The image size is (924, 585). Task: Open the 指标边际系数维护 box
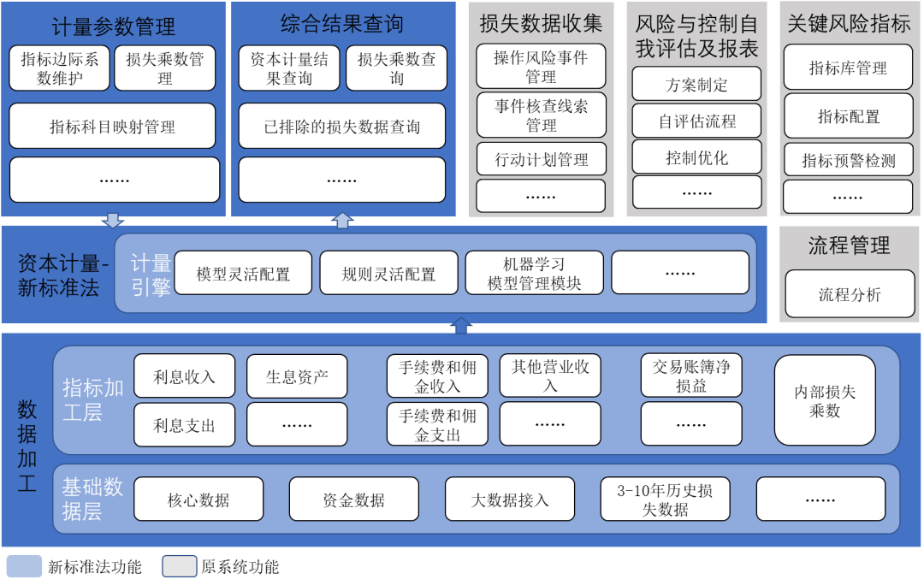tap(60, 68)
